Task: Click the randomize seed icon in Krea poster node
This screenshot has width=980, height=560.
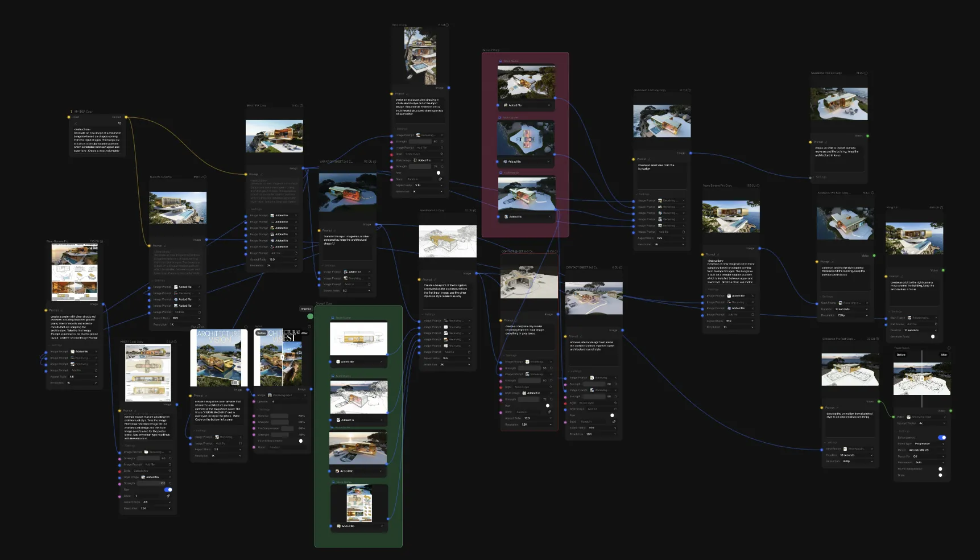Action: pyautogui.click(x=168, y=496)
